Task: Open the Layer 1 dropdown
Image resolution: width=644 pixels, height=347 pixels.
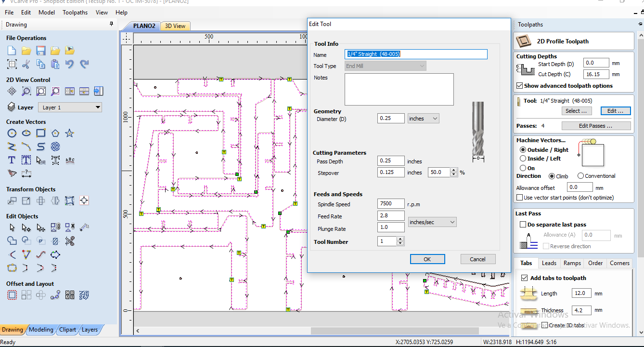Action: tap(70, 107)
